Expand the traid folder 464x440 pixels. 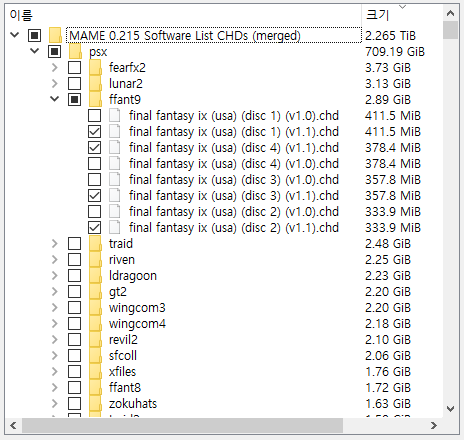pos(55,243)
